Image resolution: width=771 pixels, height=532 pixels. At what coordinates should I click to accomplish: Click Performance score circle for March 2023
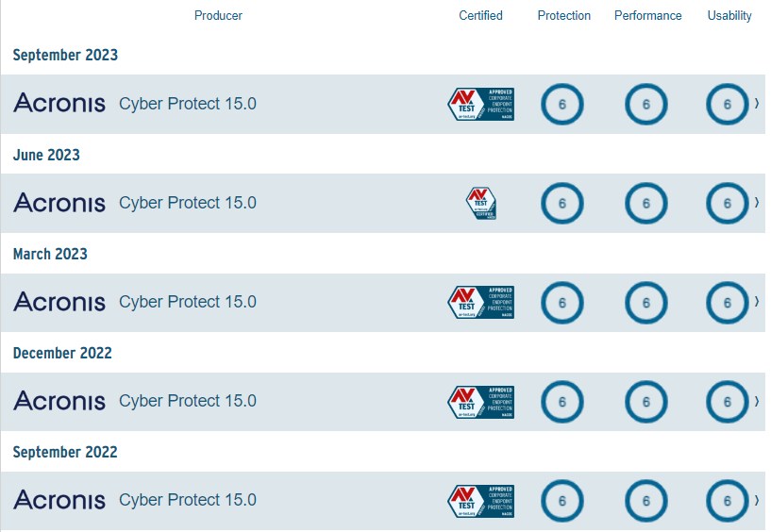coord(646,303)
